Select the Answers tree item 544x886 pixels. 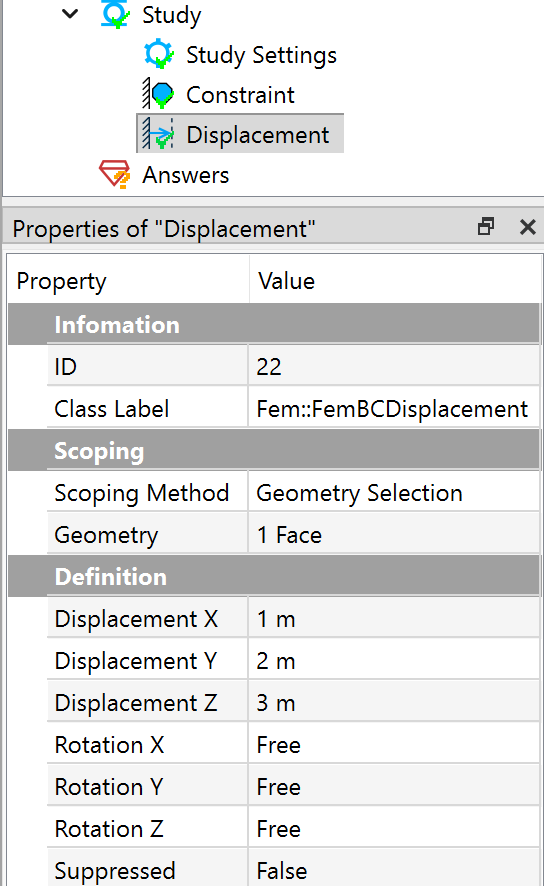185,175
